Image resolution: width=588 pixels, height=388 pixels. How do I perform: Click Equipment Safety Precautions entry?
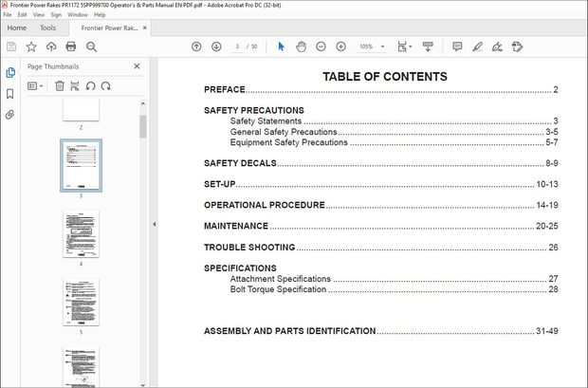click(394, 142)
